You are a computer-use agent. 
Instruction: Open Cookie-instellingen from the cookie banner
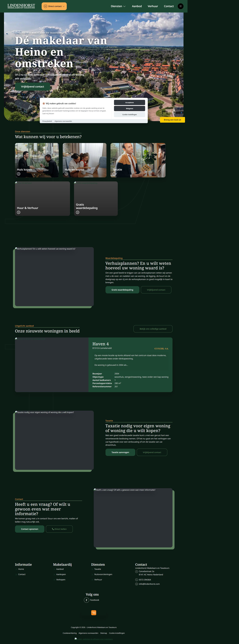click(129, 114)
